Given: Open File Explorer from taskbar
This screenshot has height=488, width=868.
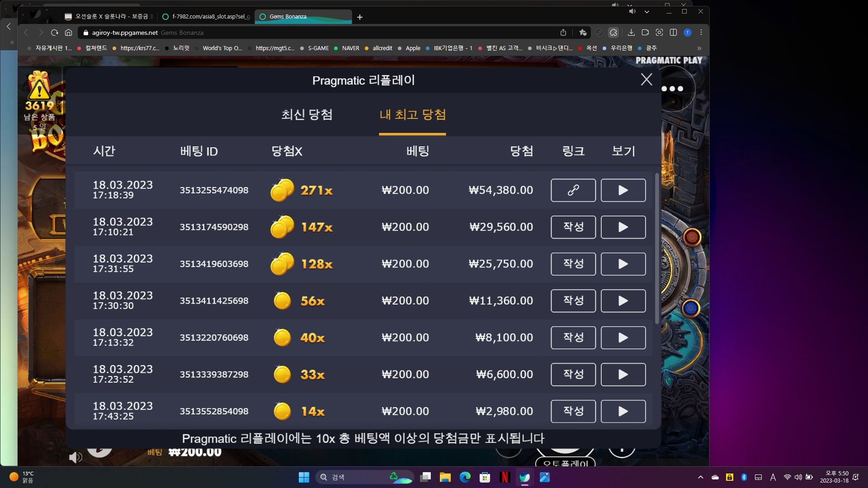Looking at the screenshot, I should (445, 477).
